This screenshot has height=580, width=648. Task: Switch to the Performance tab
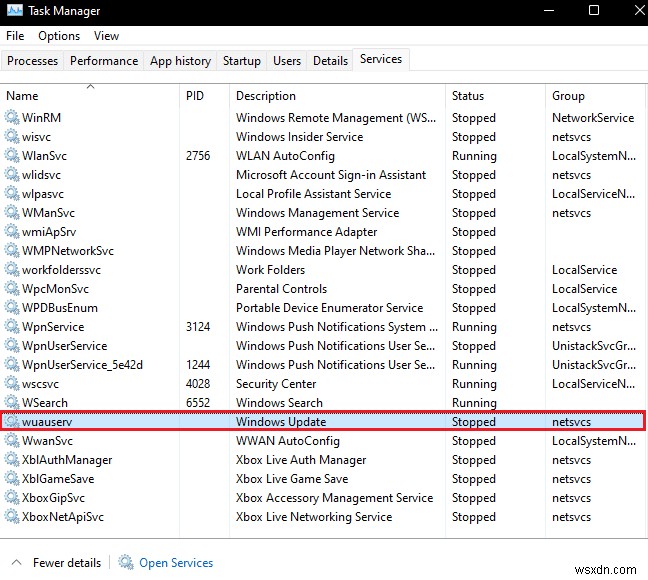(x=104, y=61)
